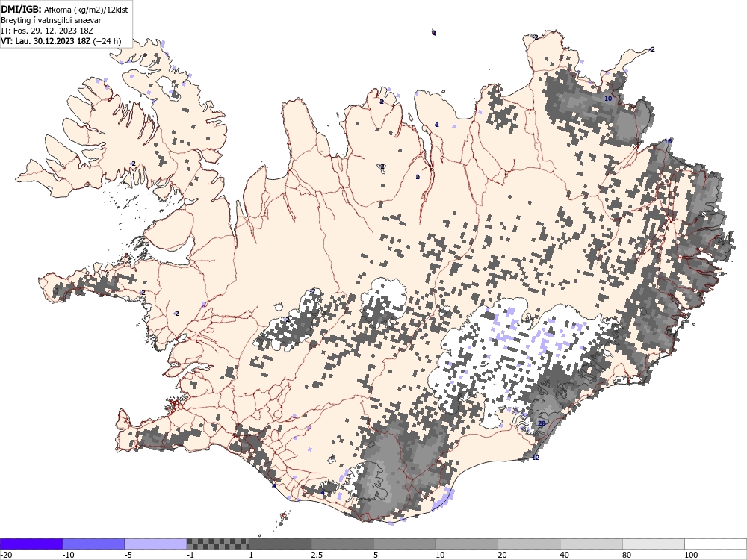Click the '2.5' legend scale label
This screenshot has height=560, width=747.
pyautogui.click(x=316, y=555)
